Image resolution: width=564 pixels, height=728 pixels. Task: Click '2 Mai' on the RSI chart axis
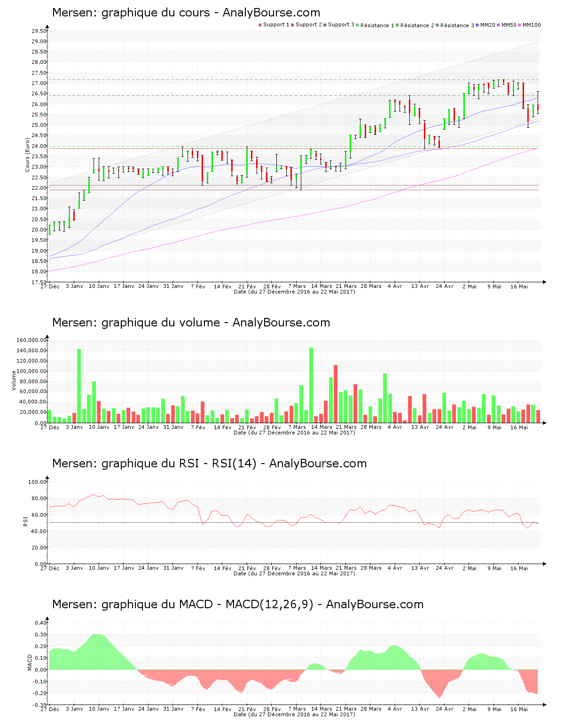[470, 568]
